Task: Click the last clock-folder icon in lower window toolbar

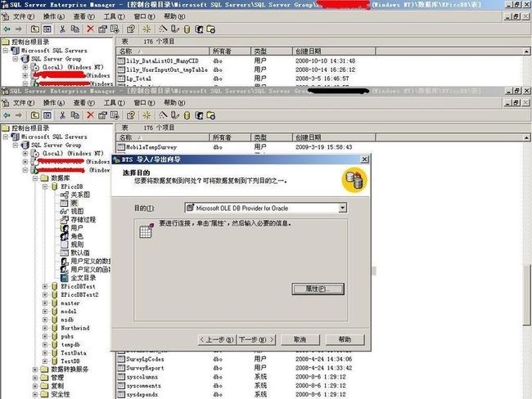Action: point(210,115)
